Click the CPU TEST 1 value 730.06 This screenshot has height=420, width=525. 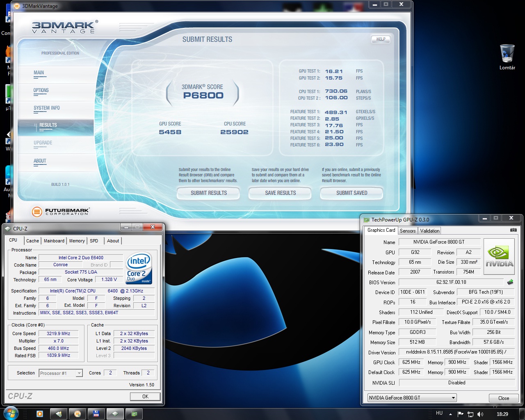(x=336, y=91)
